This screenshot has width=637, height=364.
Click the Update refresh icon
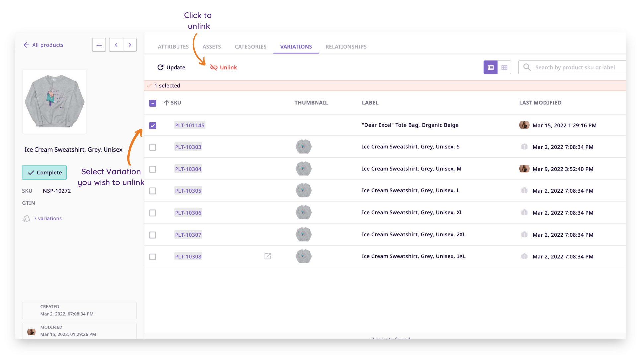click(x=161, y=67)
